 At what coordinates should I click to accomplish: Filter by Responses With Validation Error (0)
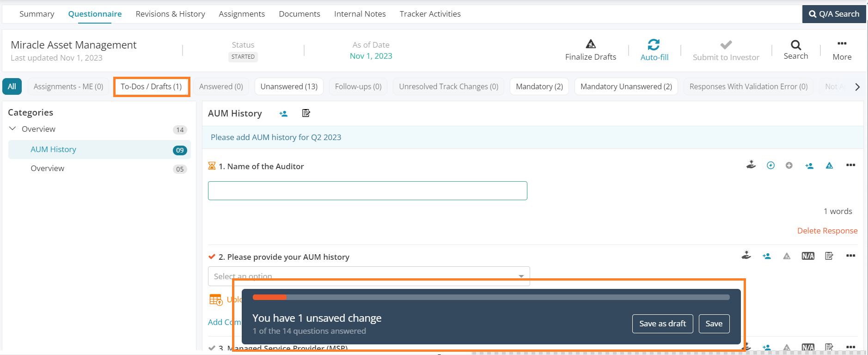[749, 86]
